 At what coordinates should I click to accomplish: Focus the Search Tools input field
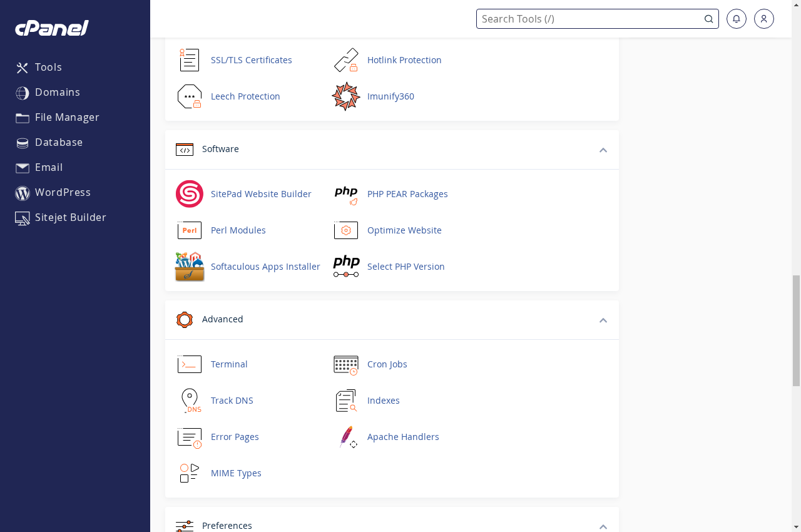click(598, 19)
